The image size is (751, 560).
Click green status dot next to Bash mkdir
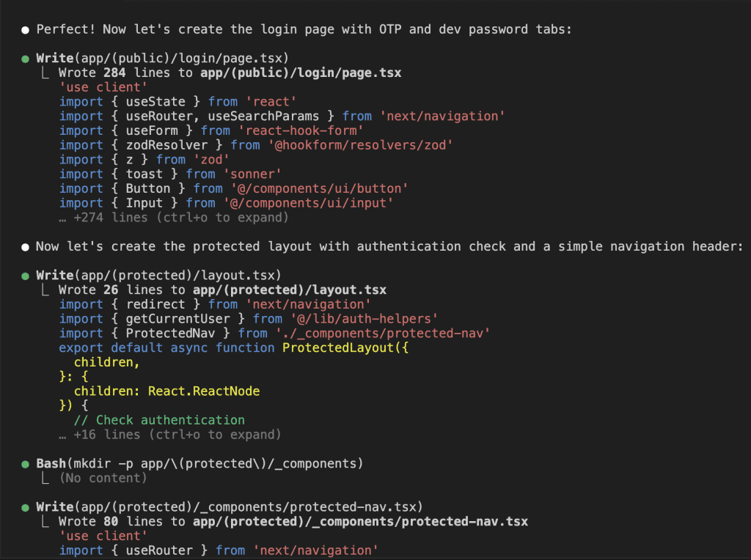pos(26,464)
